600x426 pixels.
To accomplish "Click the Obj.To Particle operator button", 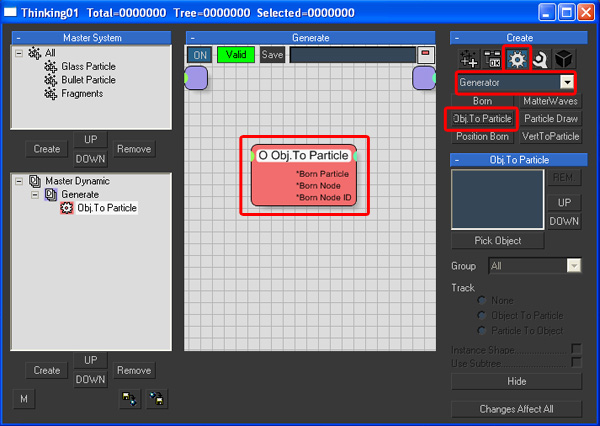I will [x=482, y=119].
